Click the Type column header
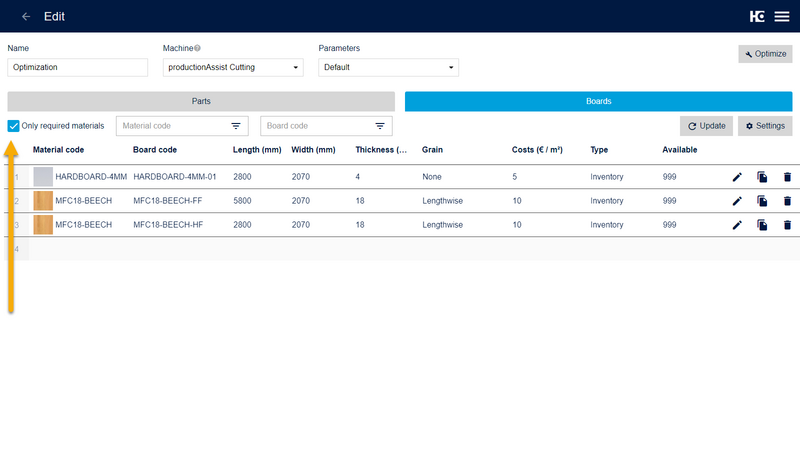Viewport: 800px width, 450px height. click(599, 150)
